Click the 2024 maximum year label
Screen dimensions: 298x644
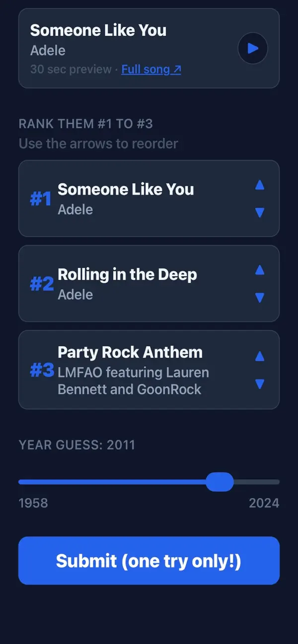point(264,503)
